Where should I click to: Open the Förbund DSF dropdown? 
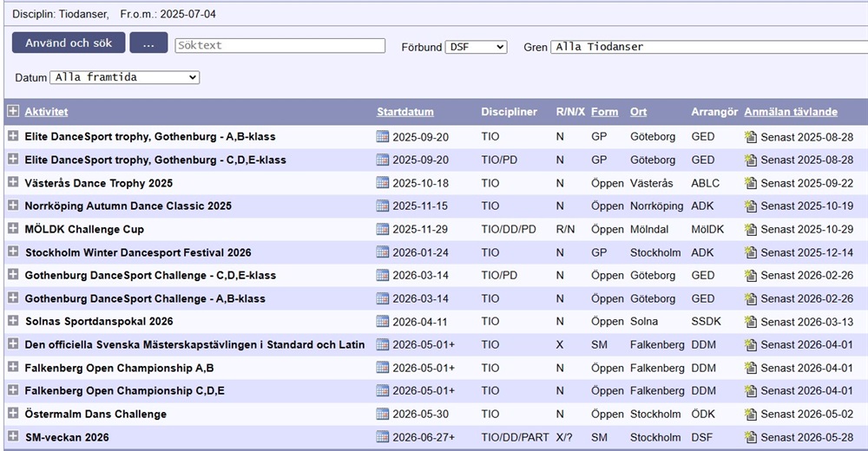[476, 47]
